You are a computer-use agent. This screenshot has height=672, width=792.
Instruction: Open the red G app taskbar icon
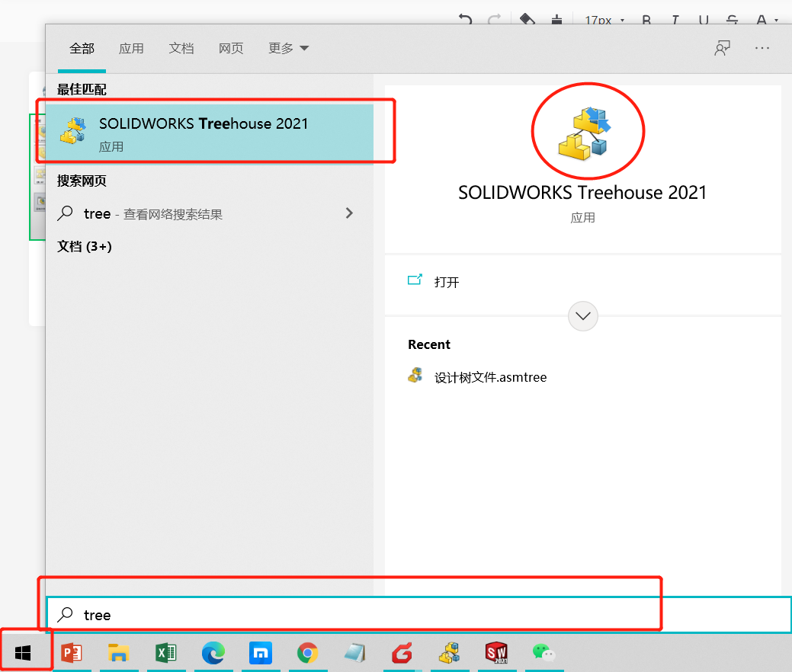coord(402,653)
